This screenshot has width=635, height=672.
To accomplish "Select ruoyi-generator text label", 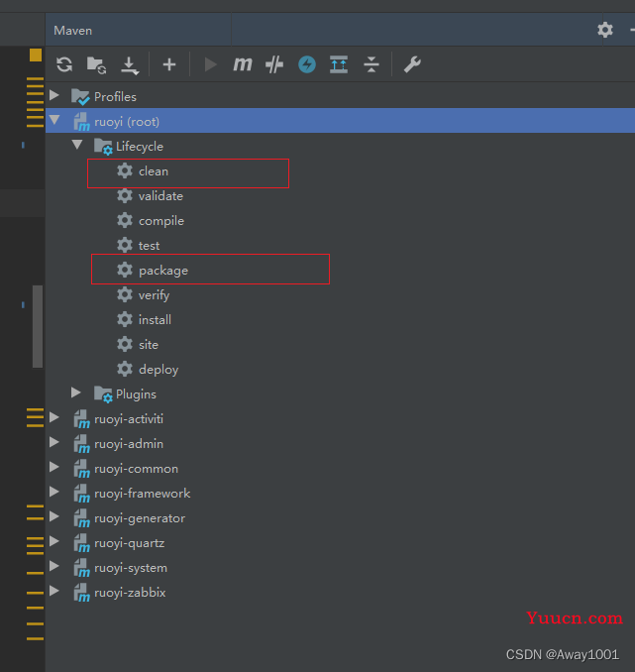I will (140, 518).
